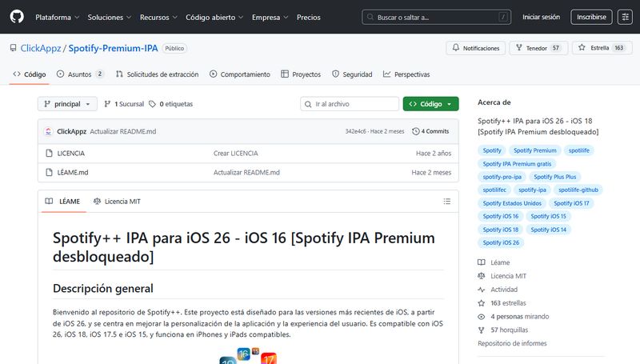Click the Spotify iOS 26 tag
The height and width of the screenshot is (364, 640).
coord(501,243)
